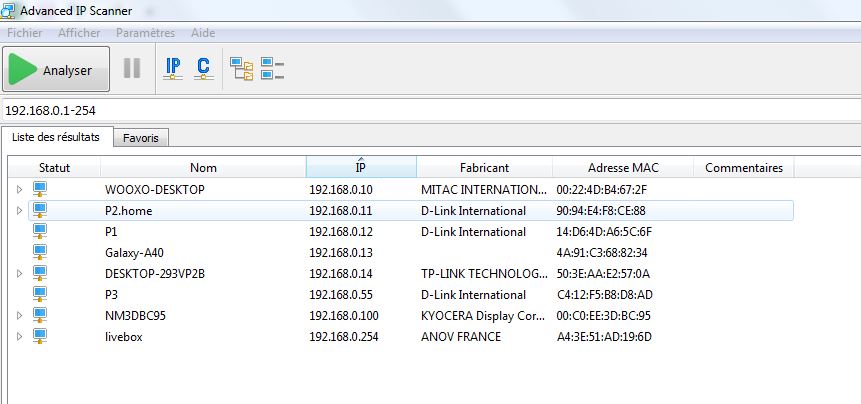The image size is (861, 404).
Task: Sort by Statut column header
Action: 54,167
